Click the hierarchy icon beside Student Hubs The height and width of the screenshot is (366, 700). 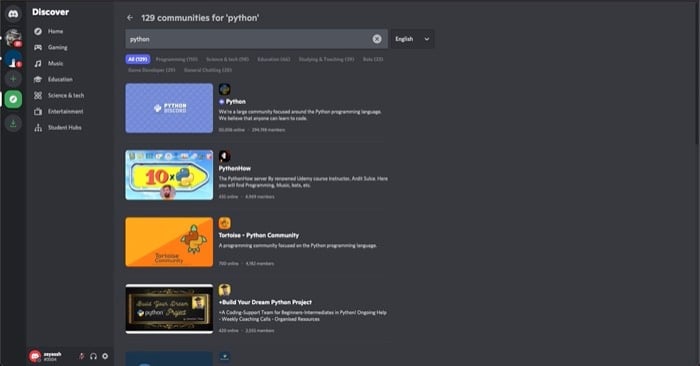(x=38, y=128)
